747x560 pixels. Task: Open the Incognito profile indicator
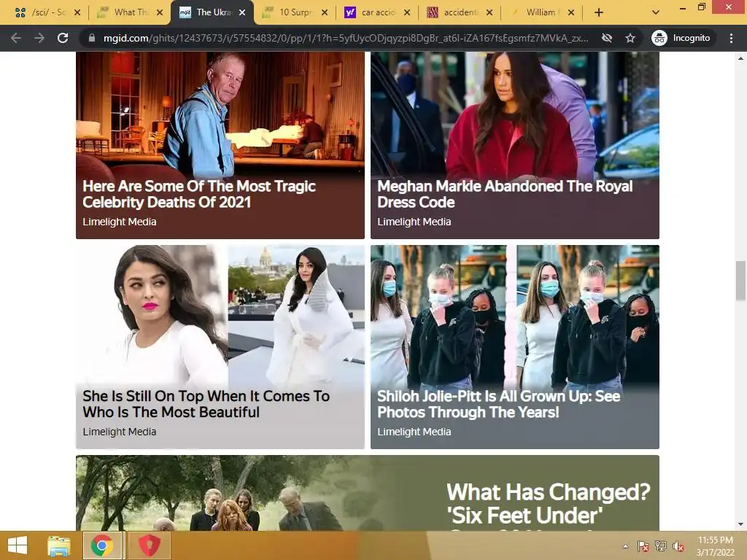coord(681,38)
